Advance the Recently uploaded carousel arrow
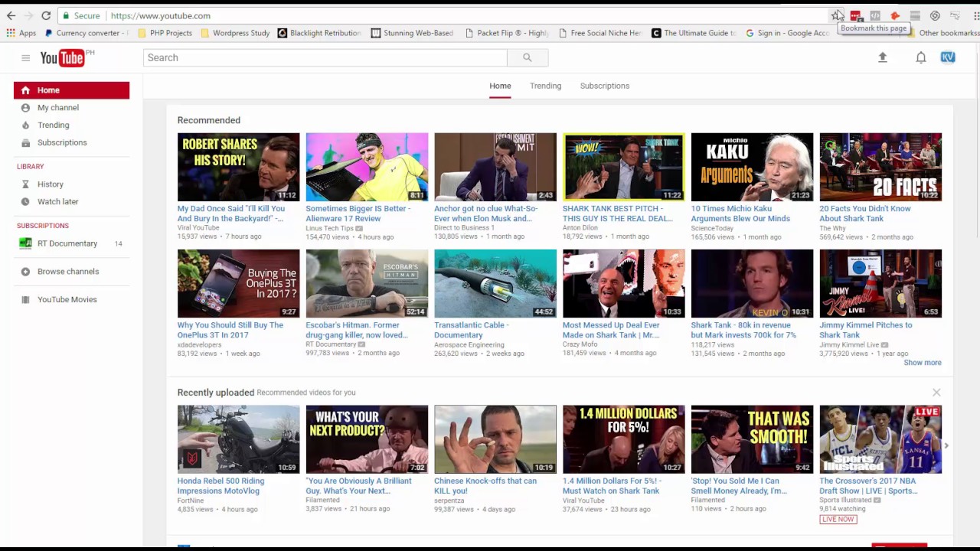Screen dimensions: 980x551 click(946, 445)
